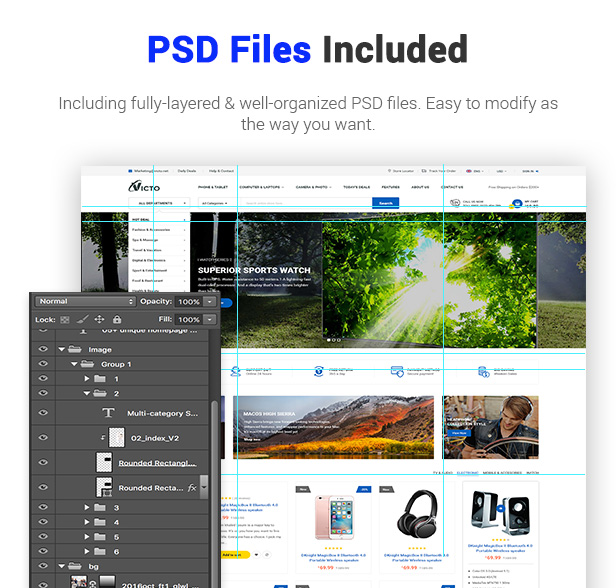Click the secure payment card icon in services bar
This screenshot has width=616, height=588.
click(397, 371)
